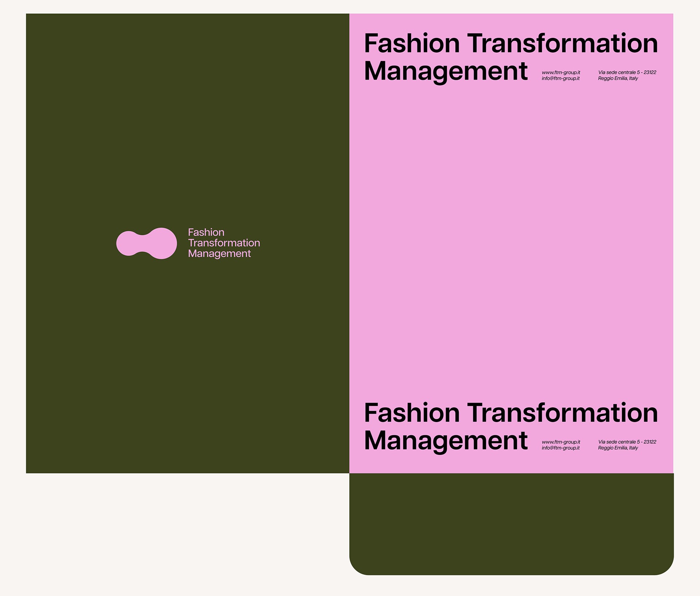Click the top Reggio Emilia, Italy text
The image size is (700, 596).
pyautogui.click(x=618, y=78)
